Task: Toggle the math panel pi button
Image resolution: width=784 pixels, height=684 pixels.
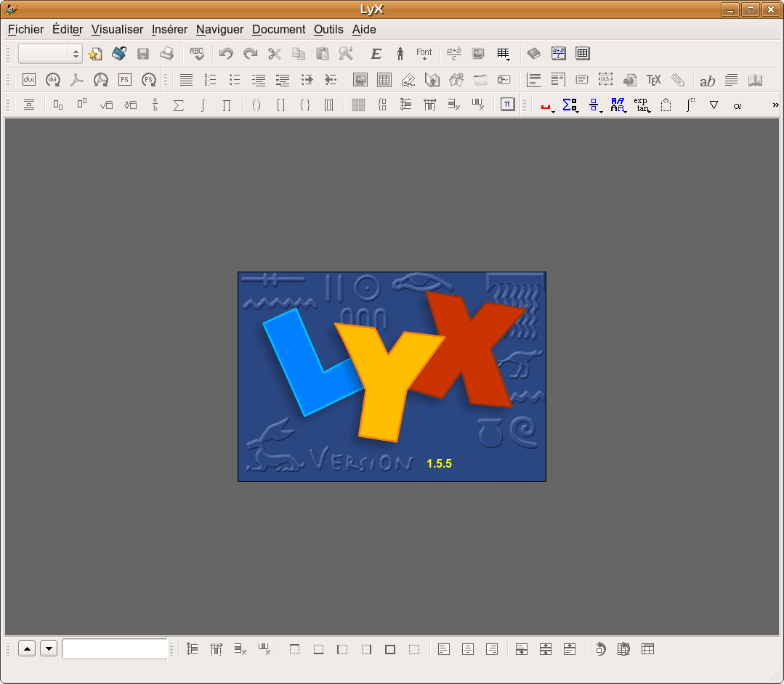Action: tap(507, 105)
